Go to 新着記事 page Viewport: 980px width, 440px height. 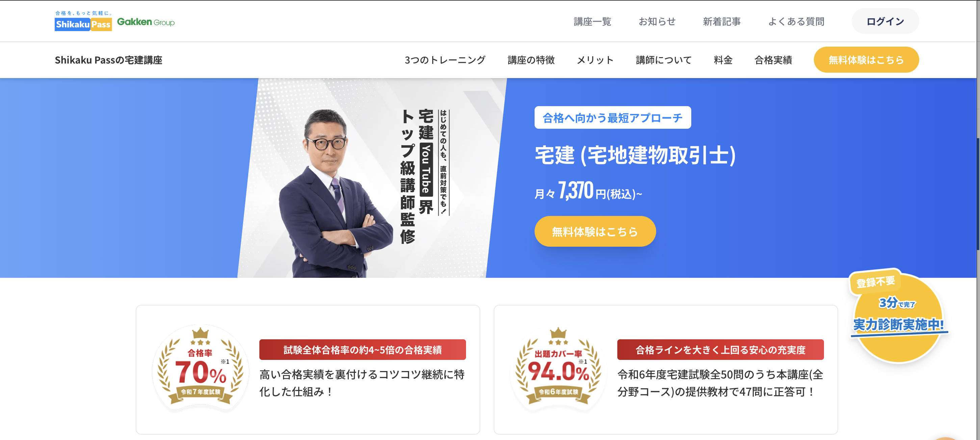(722, 21)
